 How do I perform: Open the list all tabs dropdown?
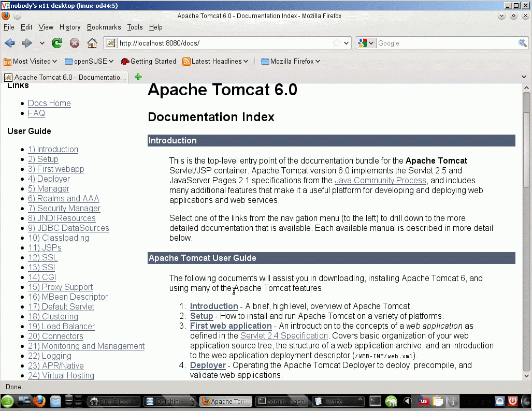click(524, 77)
